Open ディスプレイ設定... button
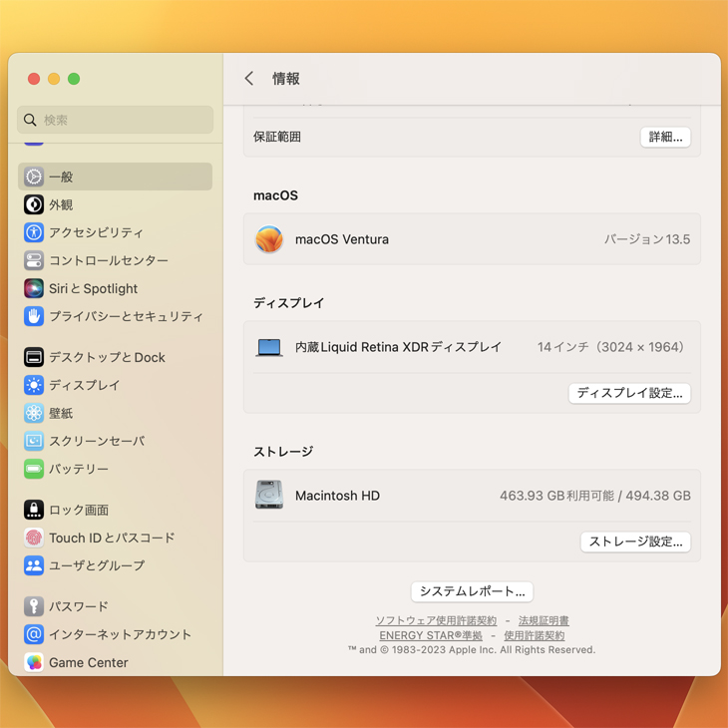This screenshot has height=728, width=728. [629, 393]
